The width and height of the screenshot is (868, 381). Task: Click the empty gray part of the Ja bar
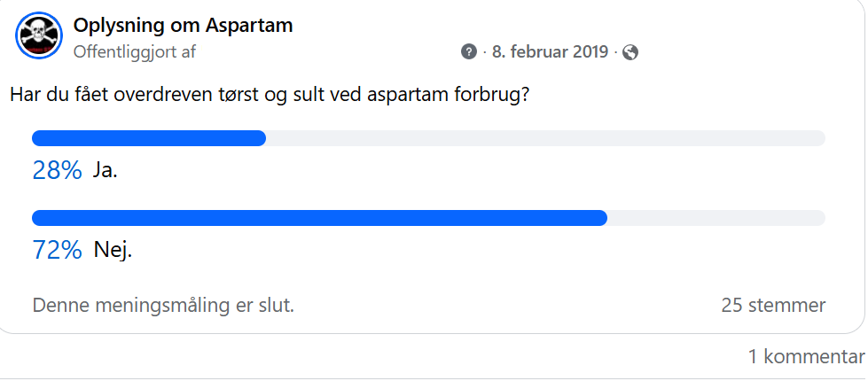(x=545, y=138)
